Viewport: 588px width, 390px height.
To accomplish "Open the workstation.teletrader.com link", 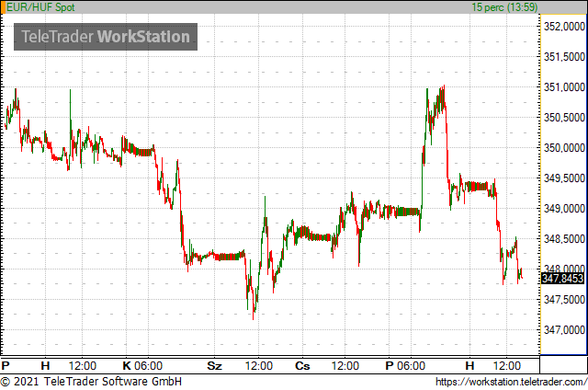I will pos(511,382).
